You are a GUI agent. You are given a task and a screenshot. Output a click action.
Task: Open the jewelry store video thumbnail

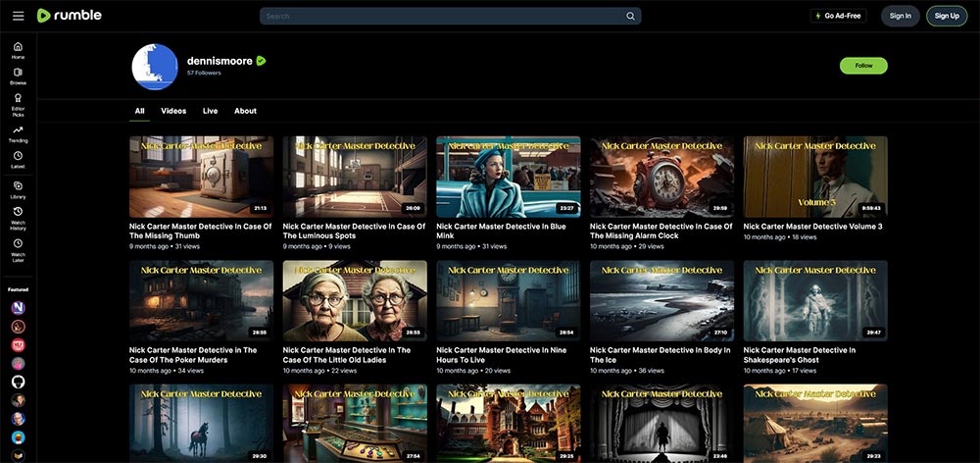click(x=355, y=424)
